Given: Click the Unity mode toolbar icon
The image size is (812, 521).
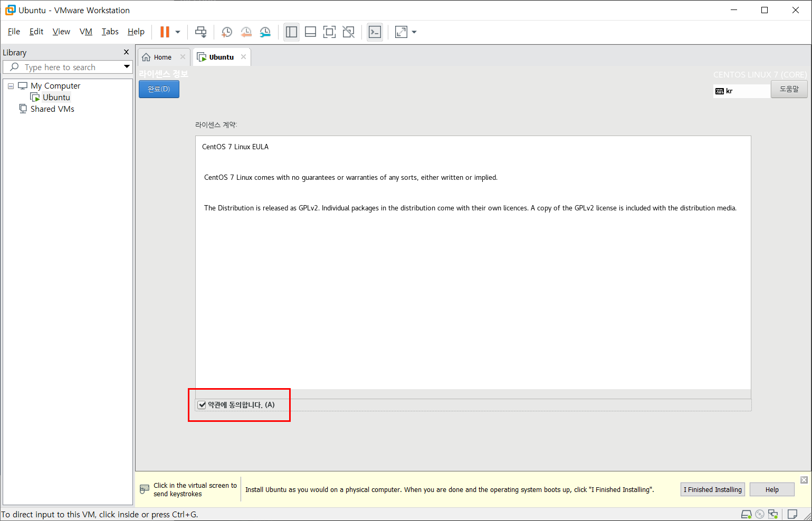Looking at the screenshot, I should 348,32.
